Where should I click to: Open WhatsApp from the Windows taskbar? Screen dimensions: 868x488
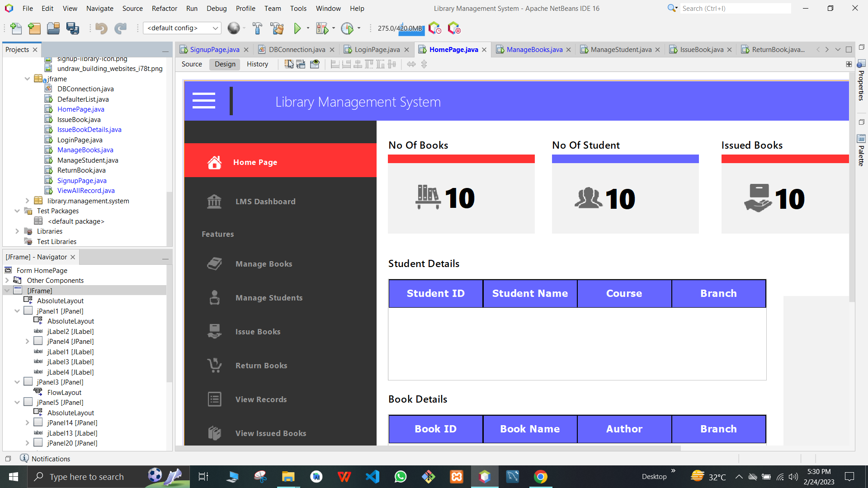(401, 477)
